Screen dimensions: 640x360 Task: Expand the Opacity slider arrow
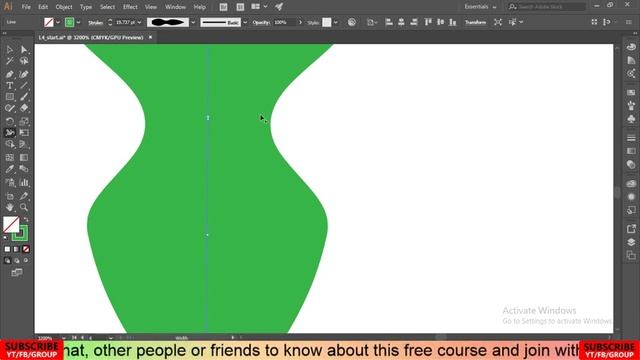[x=300, y=22]
